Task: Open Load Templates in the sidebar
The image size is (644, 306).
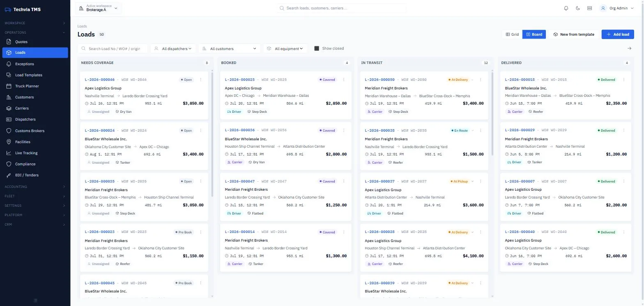Action: [x=35, y=75]
